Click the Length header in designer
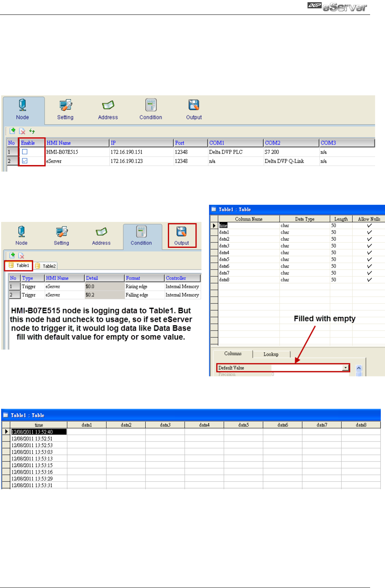Screen dimensions: 385x588 coord(341,219)
